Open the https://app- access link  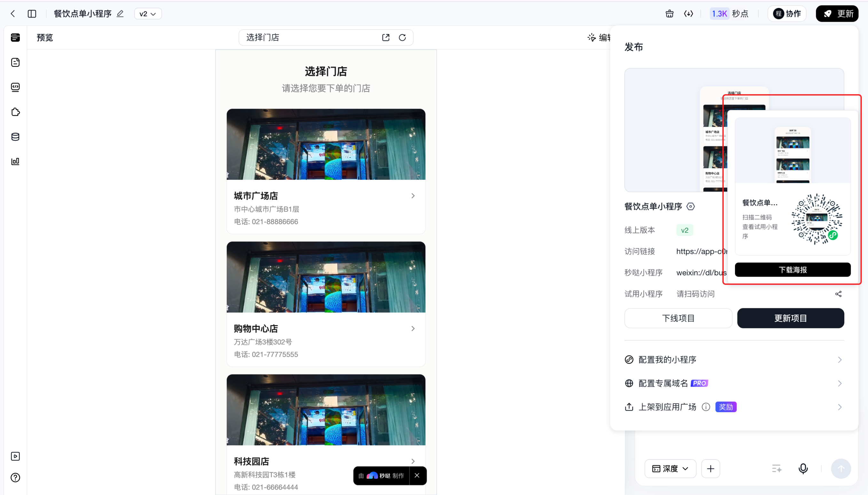tap(701, 251)
